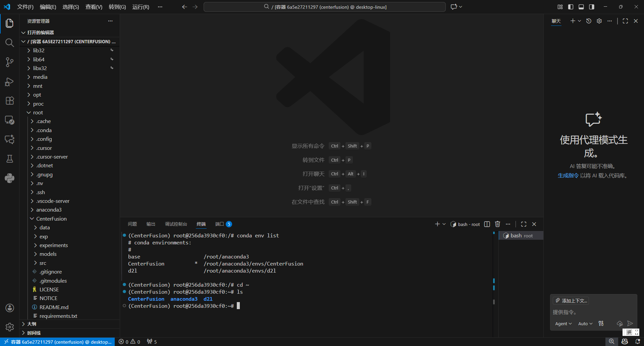
Task: Open the Remote Explorer view
Action: (10, 120)
